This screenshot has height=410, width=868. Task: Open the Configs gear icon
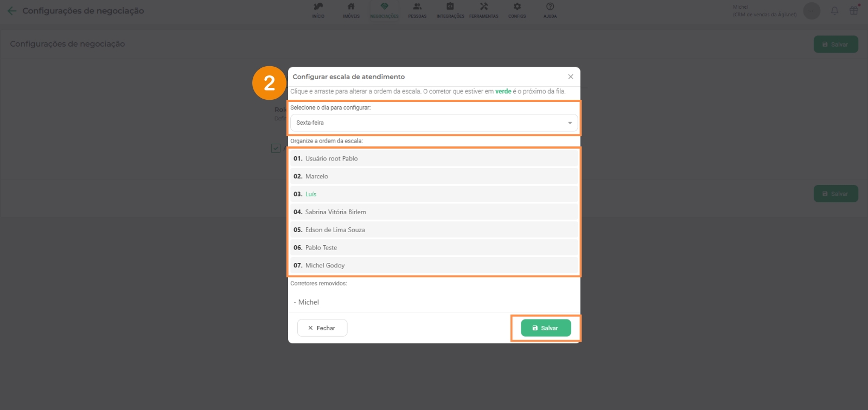[x=517, y=7]
